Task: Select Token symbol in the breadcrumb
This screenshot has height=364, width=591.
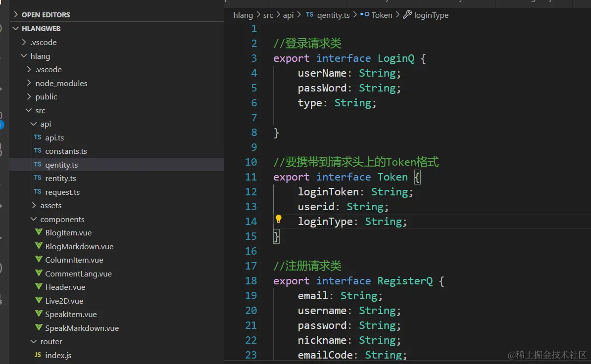Action: tap(382, 15)
